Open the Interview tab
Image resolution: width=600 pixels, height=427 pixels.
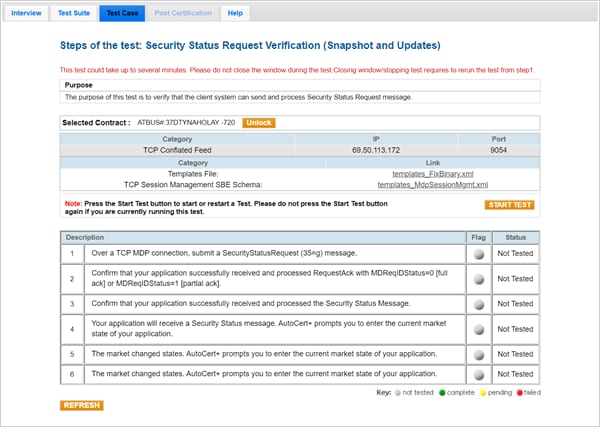[x=27, y=13]
